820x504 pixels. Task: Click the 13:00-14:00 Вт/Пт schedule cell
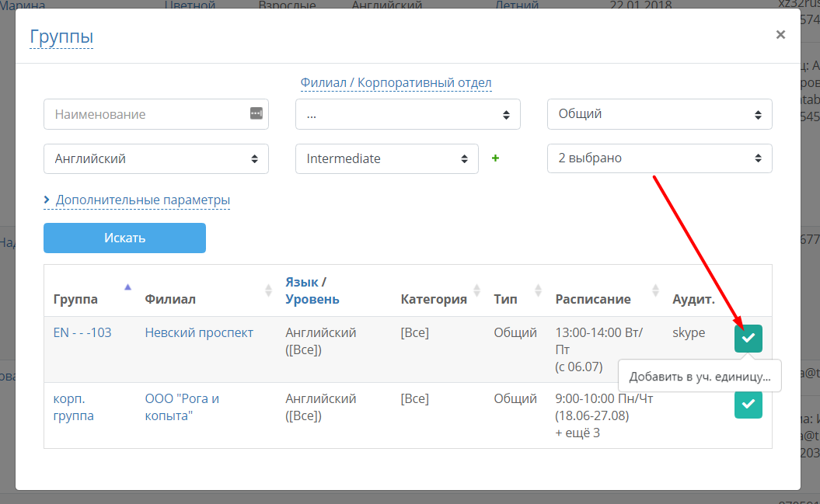click(598, 349)
